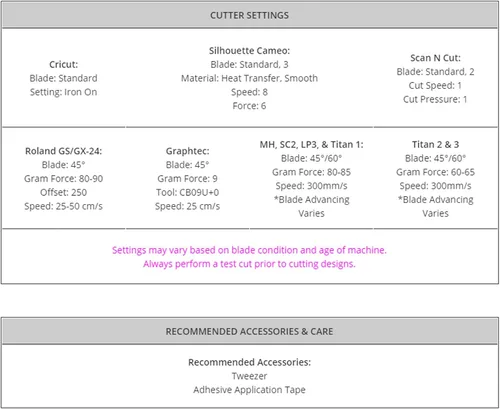
Task: Click RECOMMENDED ACCESSORIES & CARE header
Action: tap(250, 331)
